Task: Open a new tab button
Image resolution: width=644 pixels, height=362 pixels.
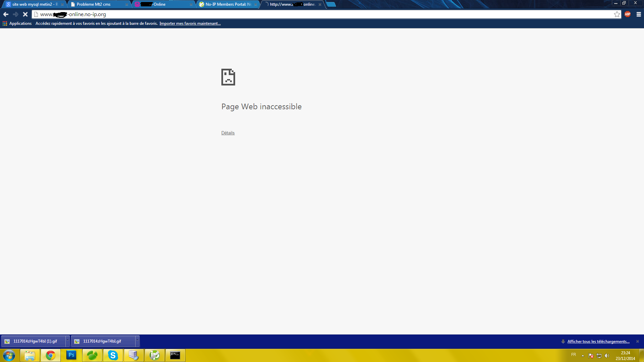Action: tap(331, 4)
